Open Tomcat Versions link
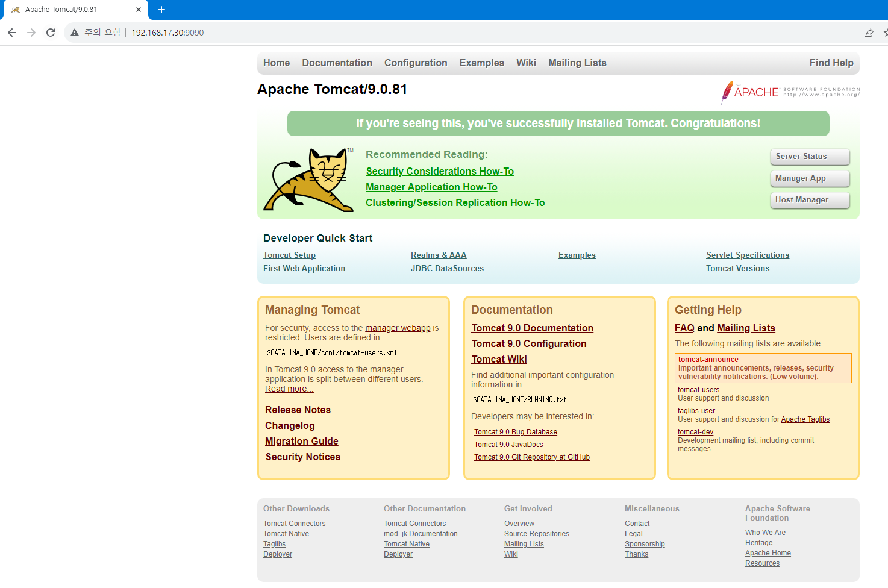Viewport: 888px width, 588px height. [737, 269]
